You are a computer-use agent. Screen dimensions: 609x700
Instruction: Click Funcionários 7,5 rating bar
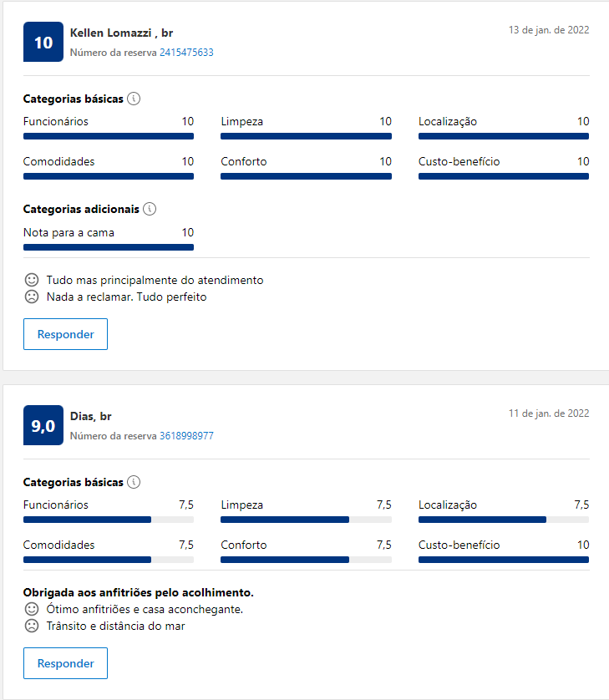pos(109,520)
